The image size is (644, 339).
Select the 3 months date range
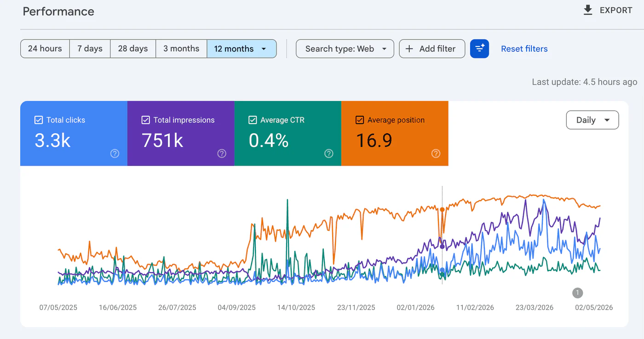tap(181, 49)
